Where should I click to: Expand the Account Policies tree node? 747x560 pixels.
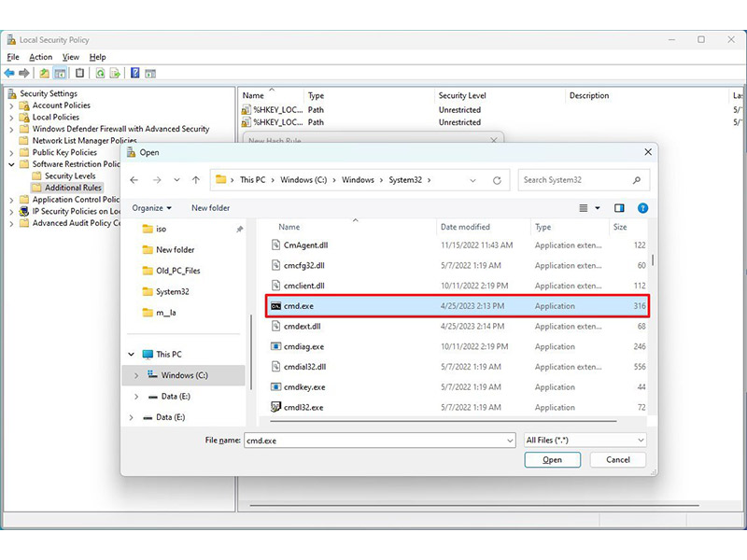click(11, 105)
